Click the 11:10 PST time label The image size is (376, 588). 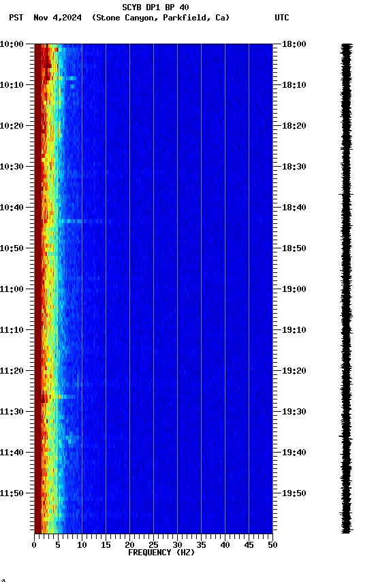tap(12, 330)
